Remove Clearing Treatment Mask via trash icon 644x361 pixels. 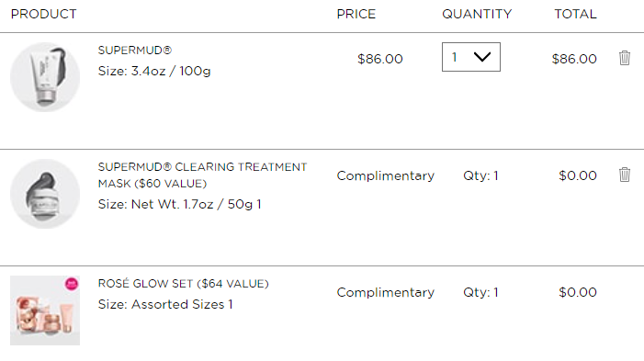pos(625,175)
